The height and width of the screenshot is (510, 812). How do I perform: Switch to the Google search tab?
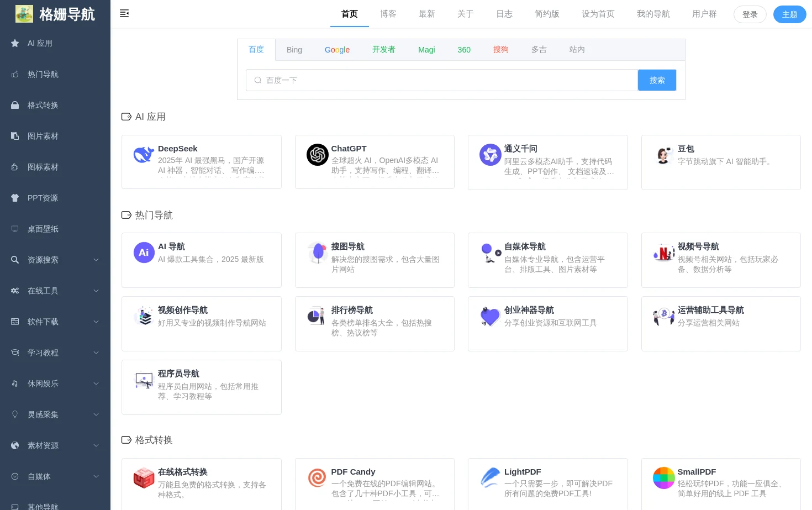pos(337,50)
